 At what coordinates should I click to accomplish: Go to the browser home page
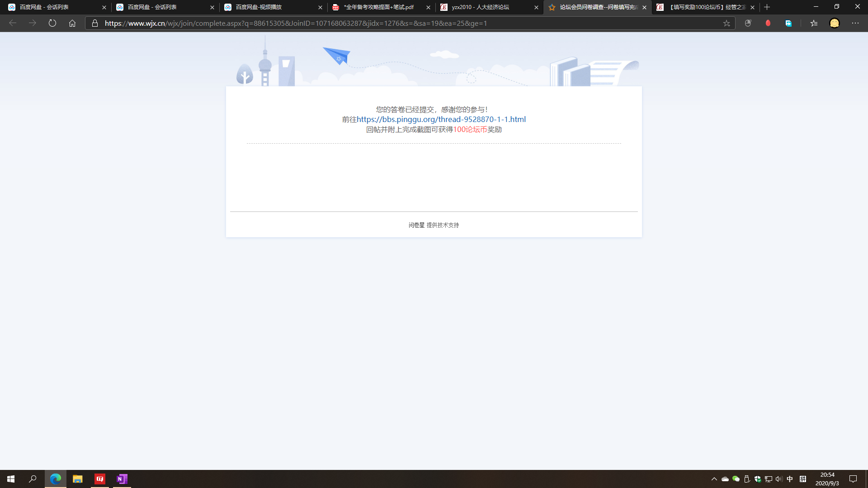72,23
